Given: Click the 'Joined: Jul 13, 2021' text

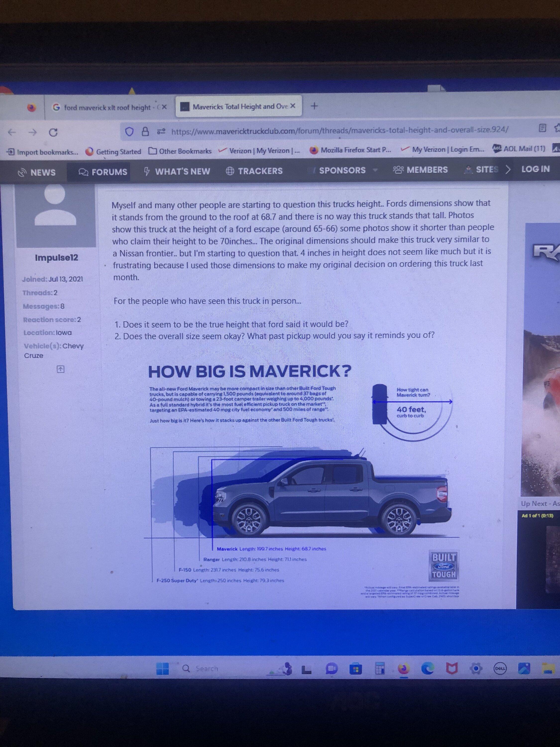Looking at the screenshot, I should coord(53,279).
